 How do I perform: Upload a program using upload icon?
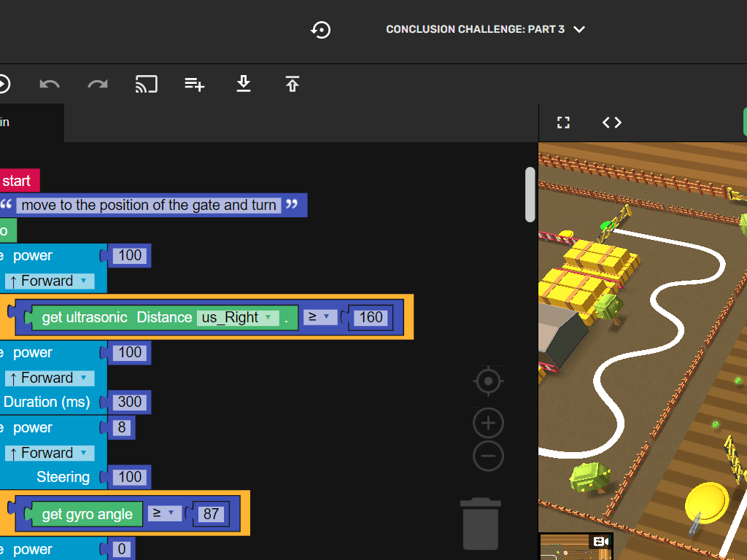(x=293, y=85)
